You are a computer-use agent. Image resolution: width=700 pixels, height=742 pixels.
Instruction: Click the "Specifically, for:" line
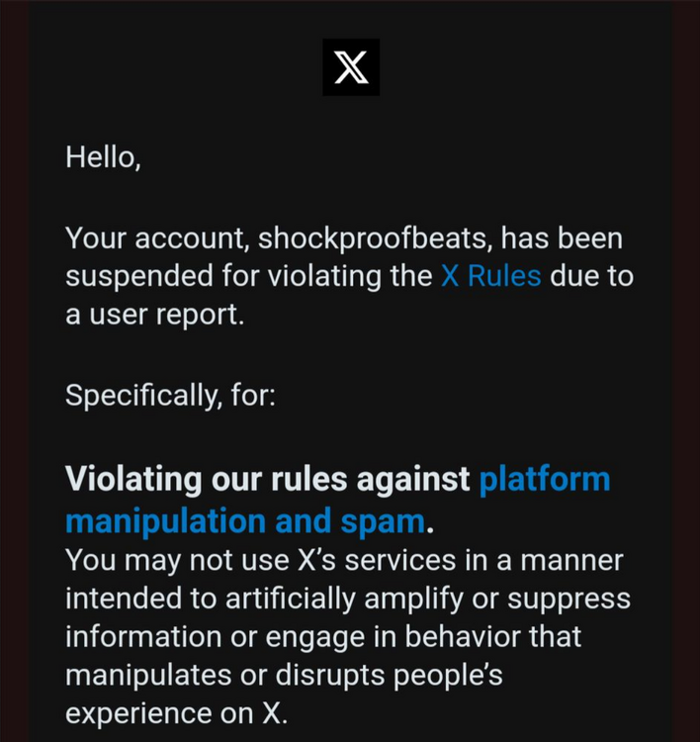pyautogui.click(x=170, y=395)
